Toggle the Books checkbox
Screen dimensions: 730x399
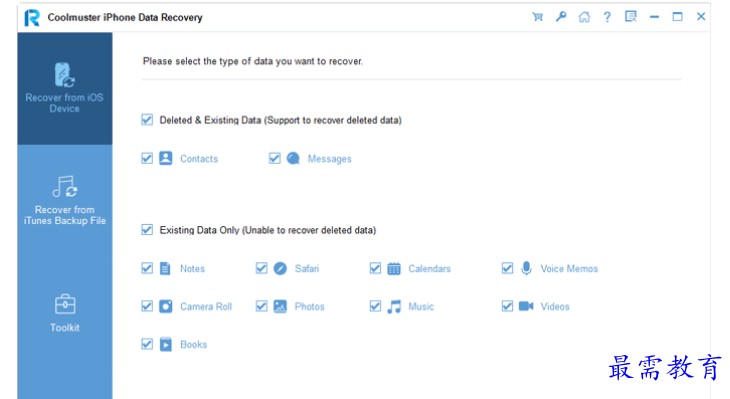point(147,344)
